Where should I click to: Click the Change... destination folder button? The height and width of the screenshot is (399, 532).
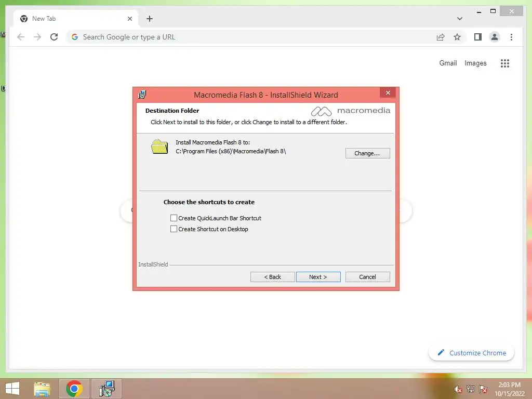point(367,153)
